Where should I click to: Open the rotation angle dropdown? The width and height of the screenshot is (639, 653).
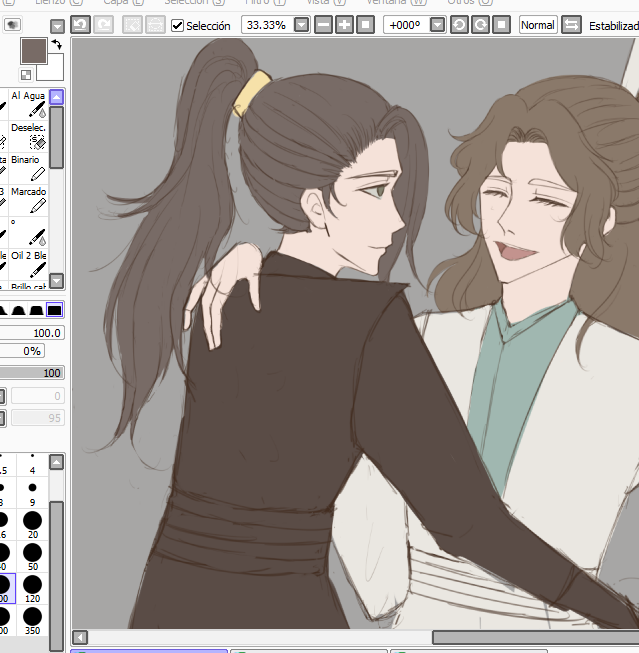pyautogui.click(x=437, y=25)
